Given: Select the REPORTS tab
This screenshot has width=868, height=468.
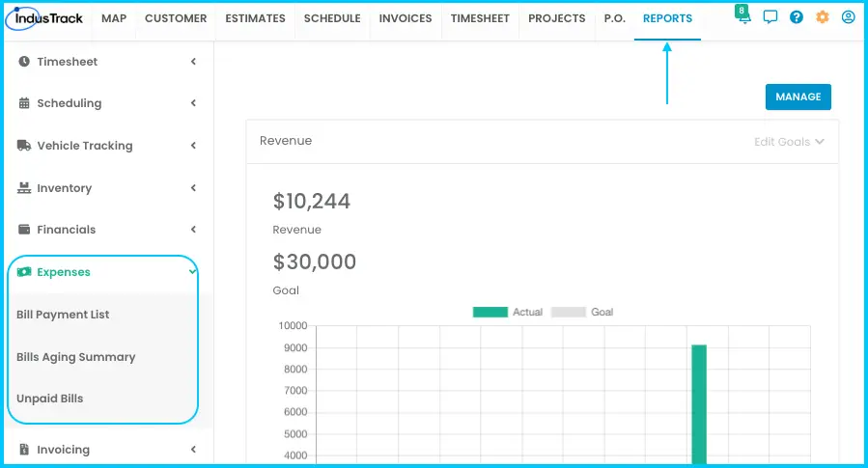Looking at the screenshot, I should point(667,18).
